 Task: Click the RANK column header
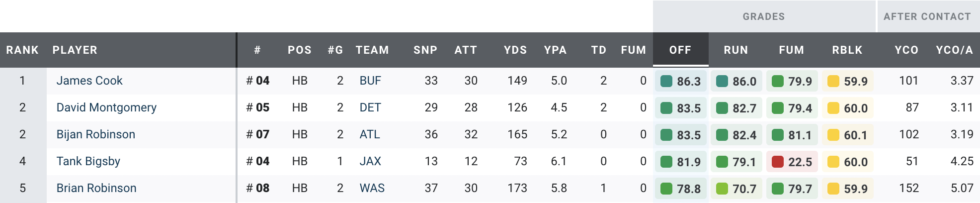tap(22, 50)
